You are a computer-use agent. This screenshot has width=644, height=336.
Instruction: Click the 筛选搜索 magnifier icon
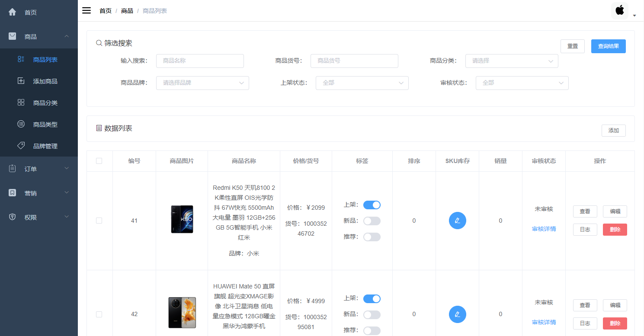pyautogui.click(x=99, y=43)
